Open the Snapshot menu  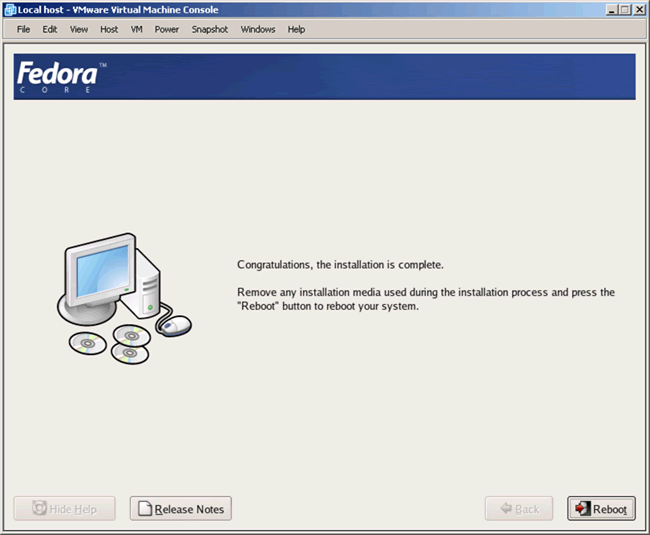(210, 29)
